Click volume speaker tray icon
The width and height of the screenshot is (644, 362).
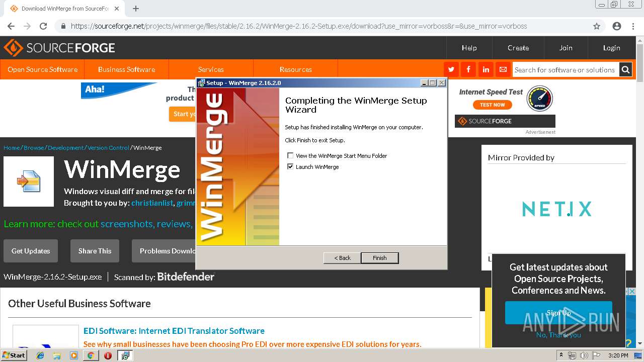coord(584,355)
